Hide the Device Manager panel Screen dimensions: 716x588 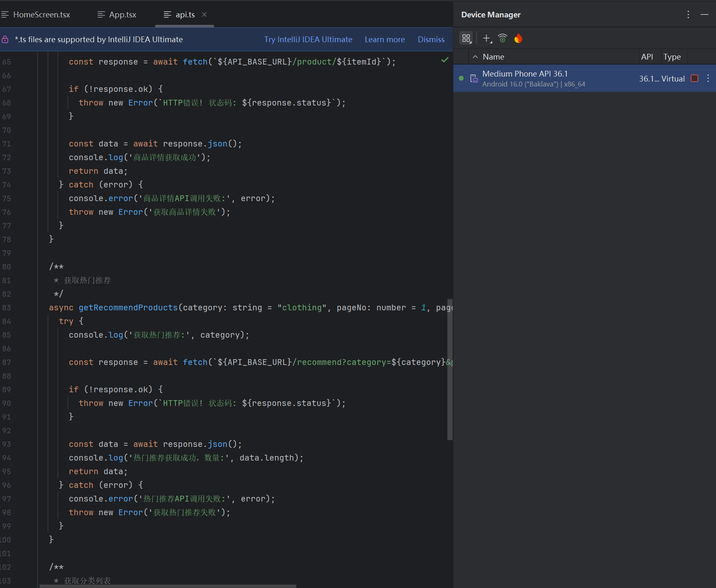pos(704,14)
